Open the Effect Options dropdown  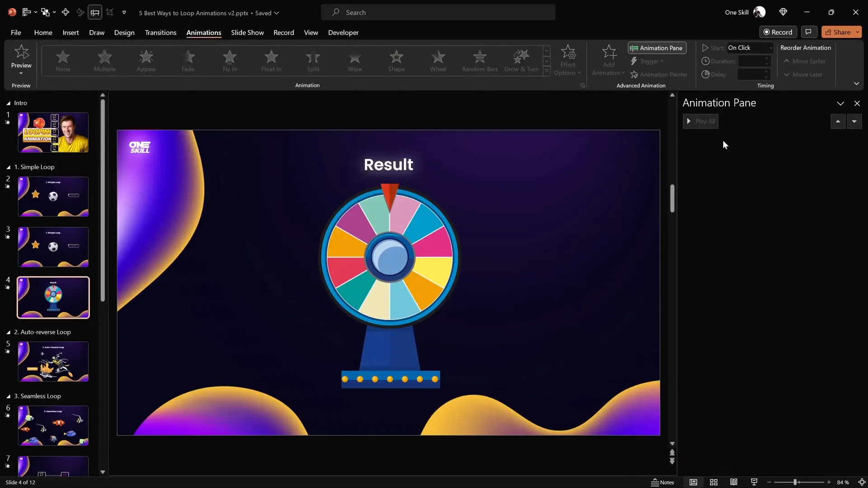pyautogui.click(x=568, y=61)
